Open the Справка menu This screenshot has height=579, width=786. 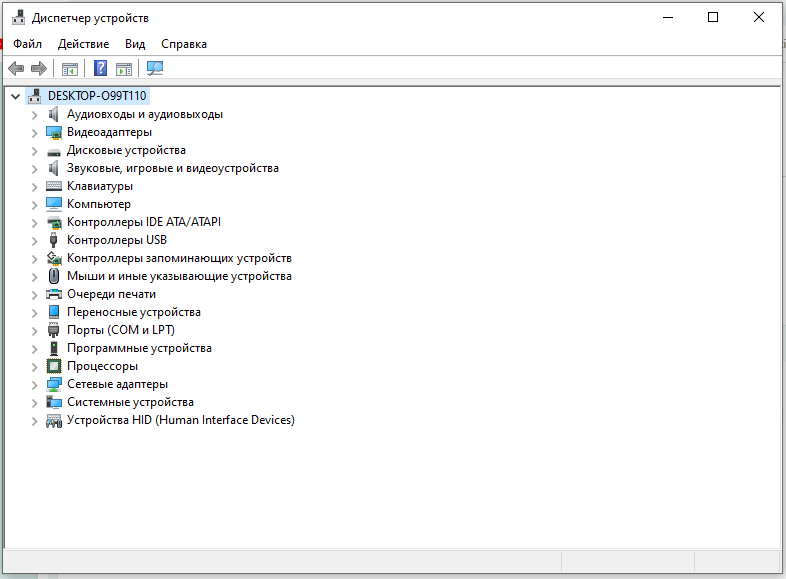(x=183, y=44)
